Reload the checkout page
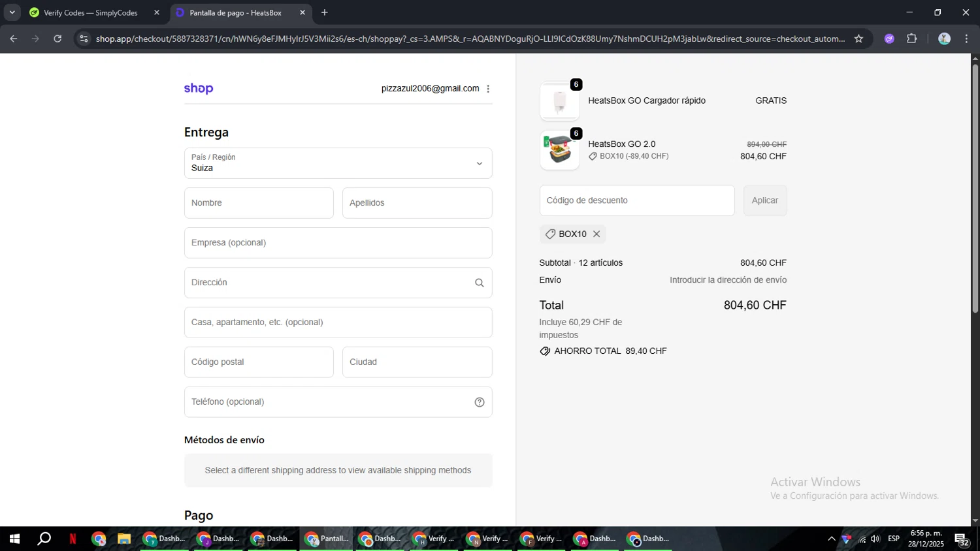980x551 pixels. tap(57, 39)
